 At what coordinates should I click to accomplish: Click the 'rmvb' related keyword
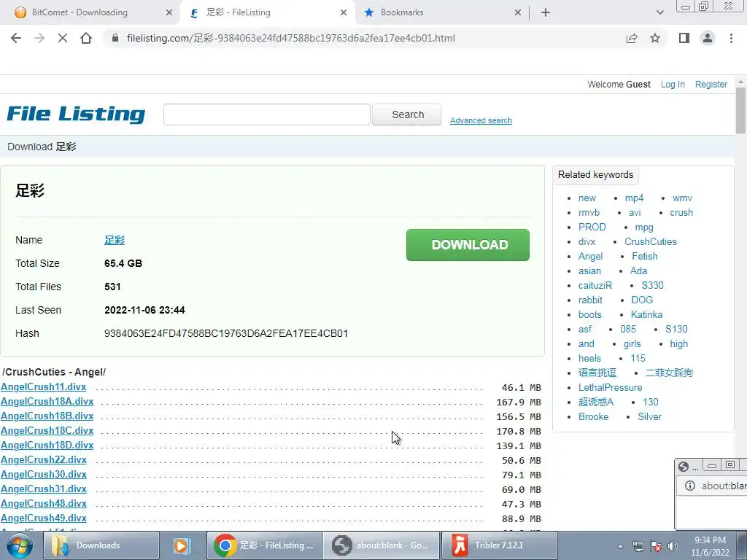click(x=589, y=213)
